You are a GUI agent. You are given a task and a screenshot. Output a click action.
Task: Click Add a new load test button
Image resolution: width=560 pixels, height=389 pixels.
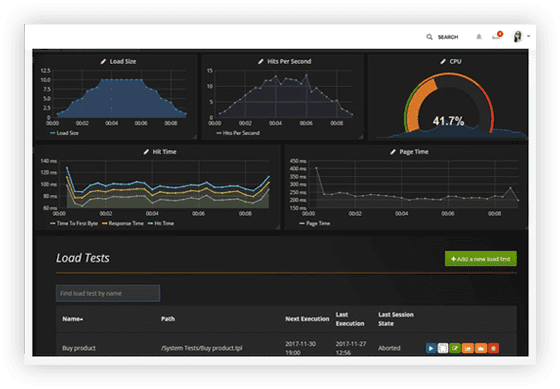[480, 259]
